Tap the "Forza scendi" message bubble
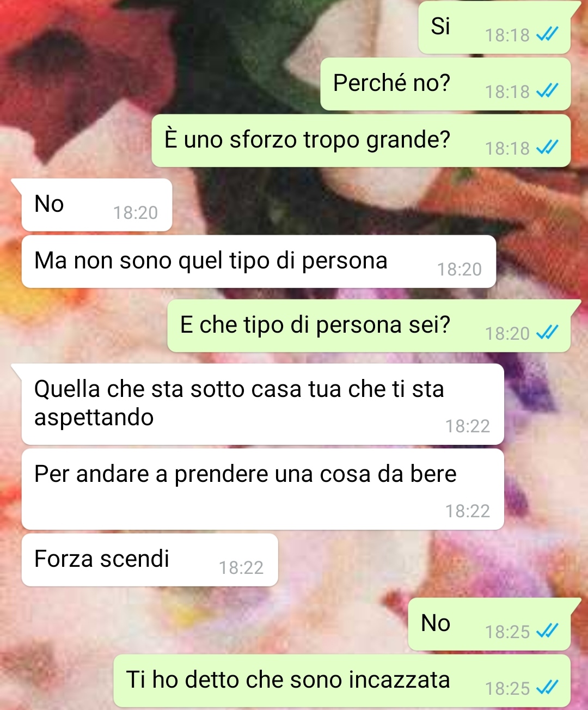Viewport: 588px width, 710px height. click(150, 560)
